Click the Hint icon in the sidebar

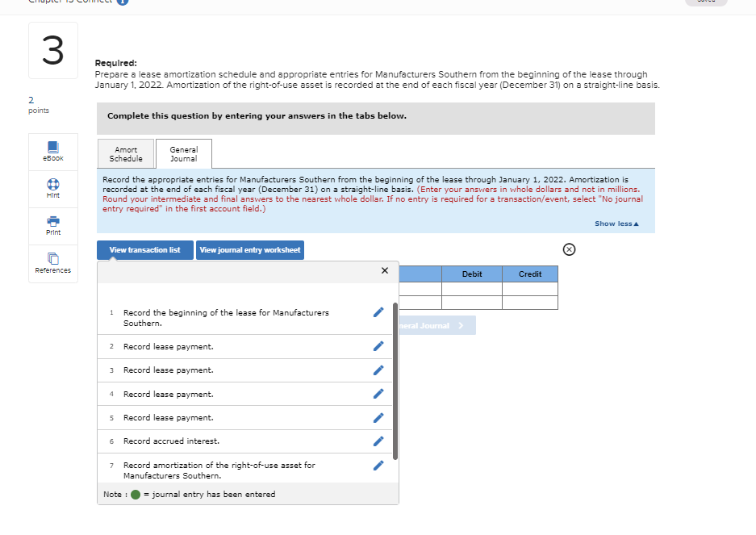tap(52, 188)
